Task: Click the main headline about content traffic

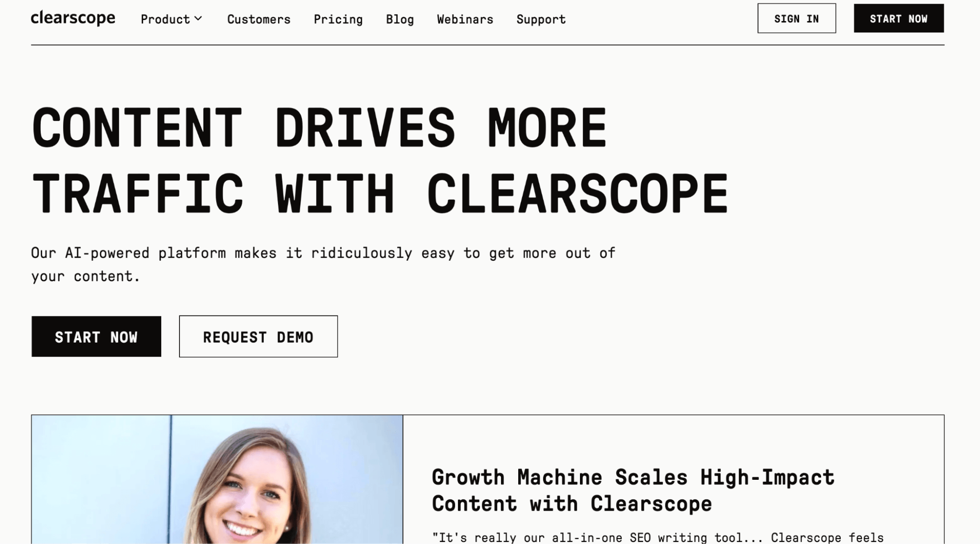Action: [380, 161]
